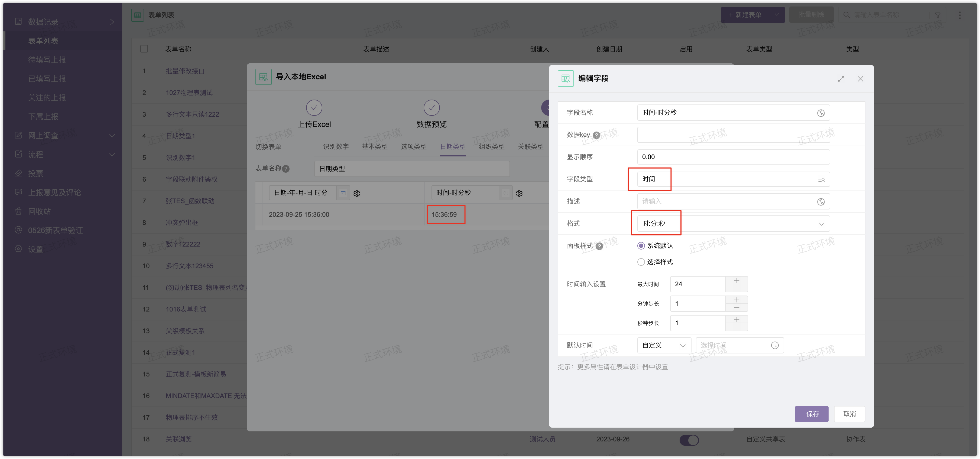Expand the 数据记录 sidebar chevron

(x=112, y=22)
